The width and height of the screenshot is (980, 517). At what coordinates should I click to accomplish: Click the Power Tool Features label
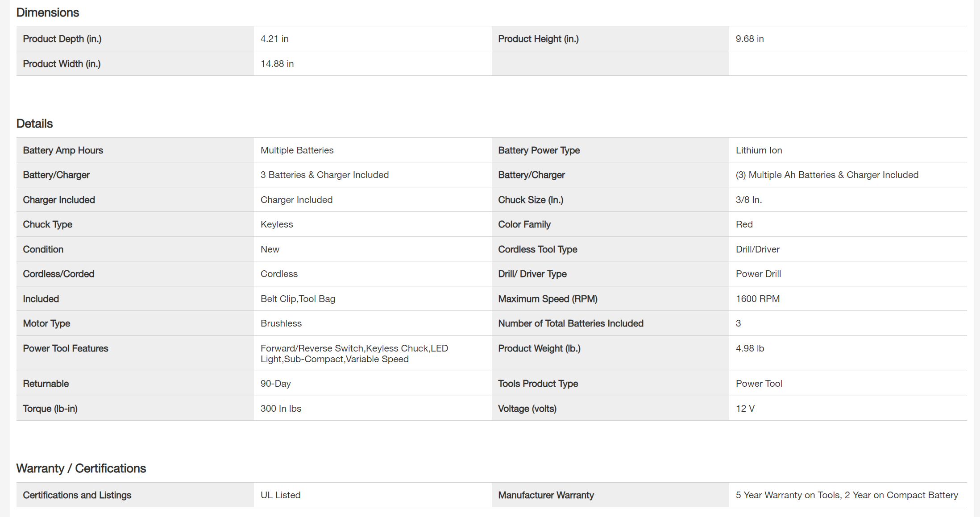[x=66, y=348]
